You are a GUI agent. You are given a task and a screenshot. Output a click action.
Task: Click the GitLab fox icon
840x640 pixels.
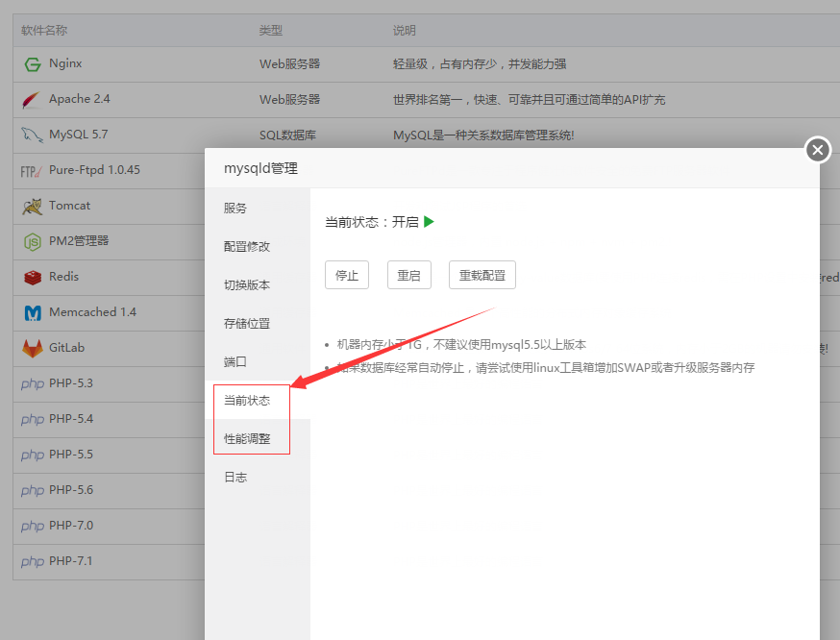(x=32, y=348)
